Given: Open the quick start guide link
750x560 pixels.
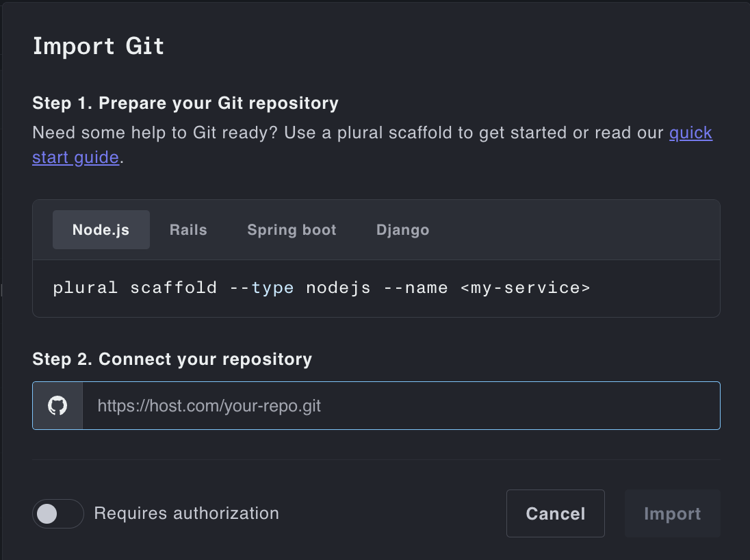Looking at the screenshot, I should (690, 133).
